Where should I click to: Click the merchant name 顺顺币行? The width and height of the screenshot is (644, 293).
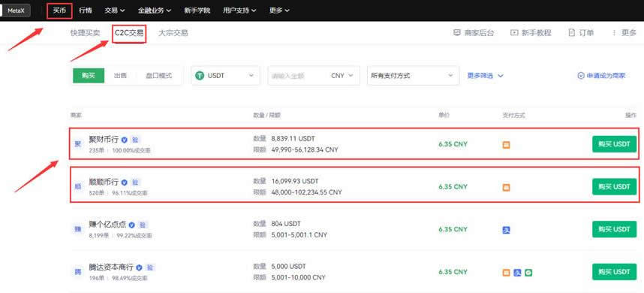pyautogui.click(x=104, y=182)
